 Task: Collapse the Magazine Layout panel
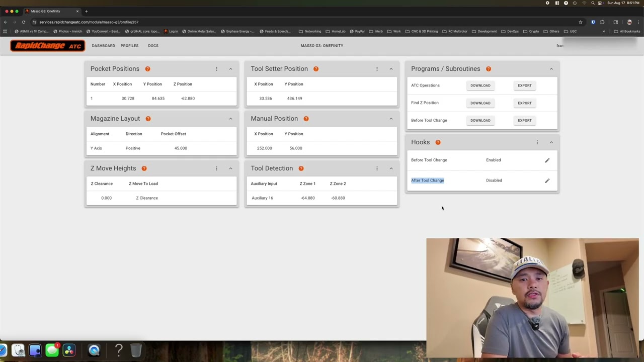230,119
